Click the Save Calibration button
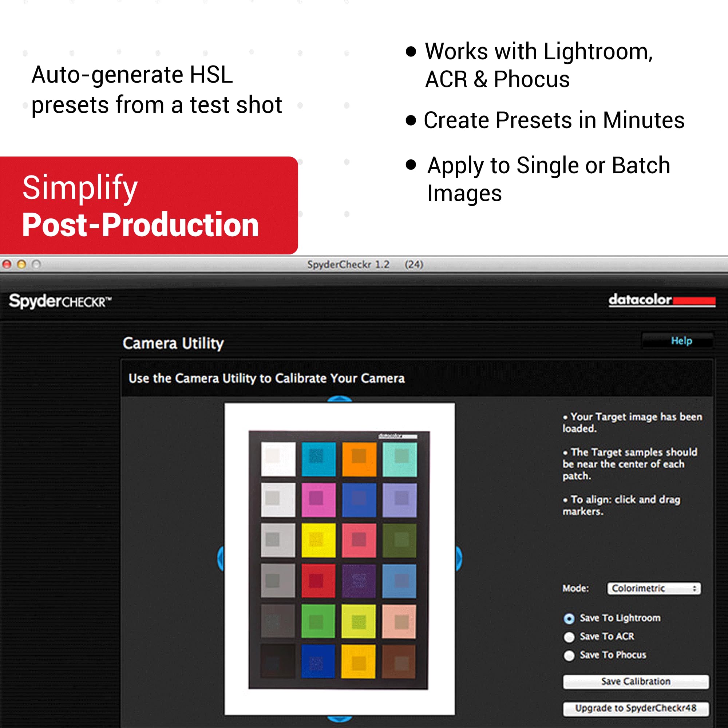The image size is (728, 728). click(636, 681)
